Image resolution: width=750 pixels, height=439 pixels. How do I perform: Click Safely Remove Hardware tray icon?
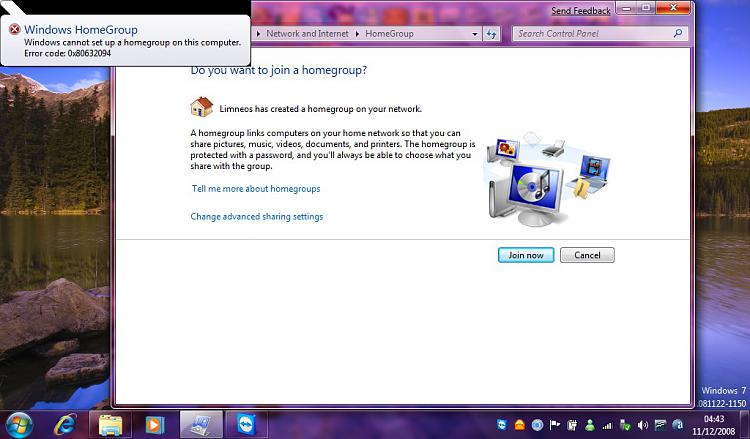[x=625, y=425]
